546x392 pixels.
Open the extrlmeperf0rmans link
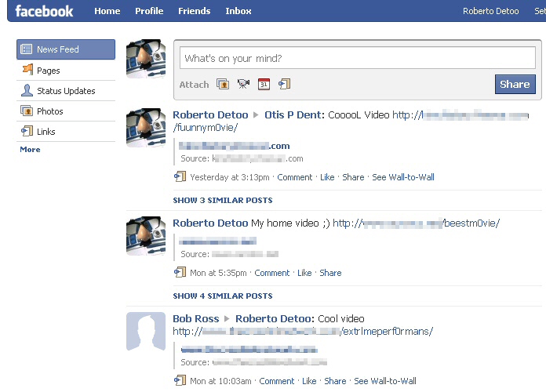pyautogui.click(x=303, y=332)
